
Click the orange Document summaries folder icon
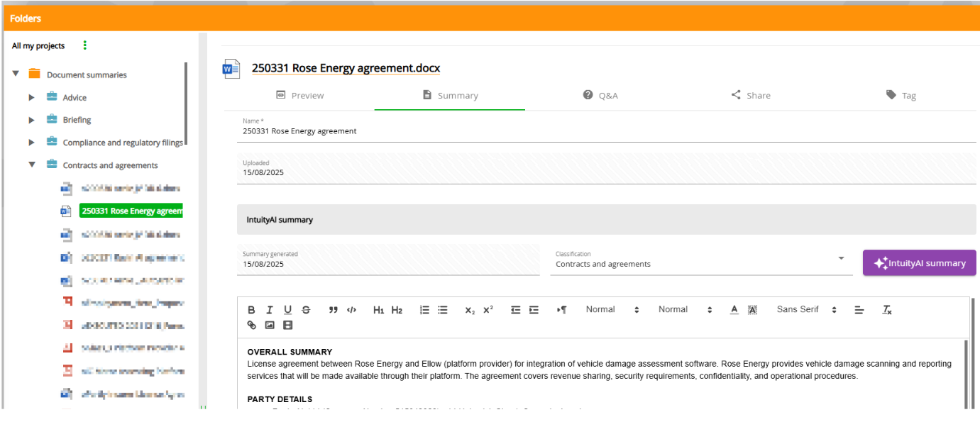(x=34, y=74)
